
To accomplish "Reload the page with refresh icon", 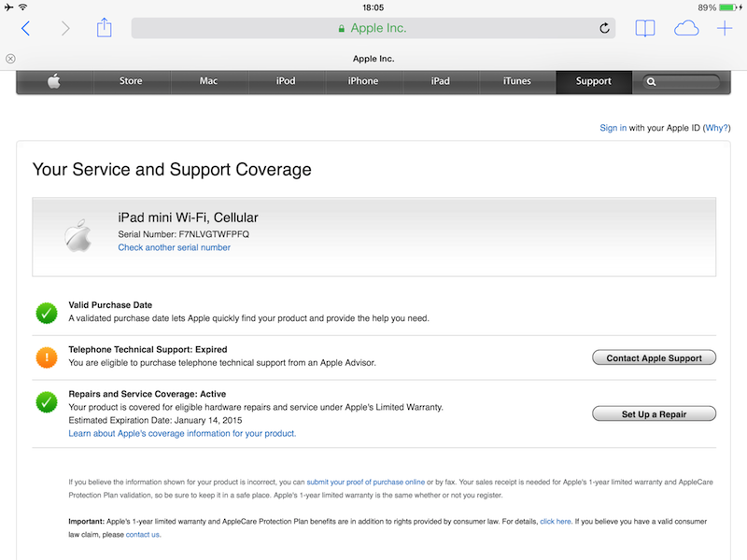I will coord(604,28).
